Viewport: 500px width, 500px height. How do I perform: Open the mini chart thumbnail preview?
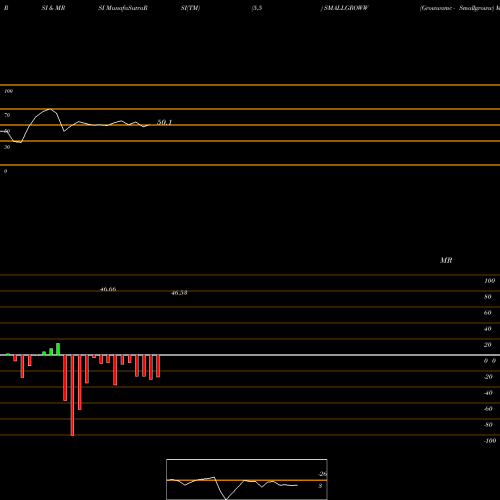click(247, 479)
